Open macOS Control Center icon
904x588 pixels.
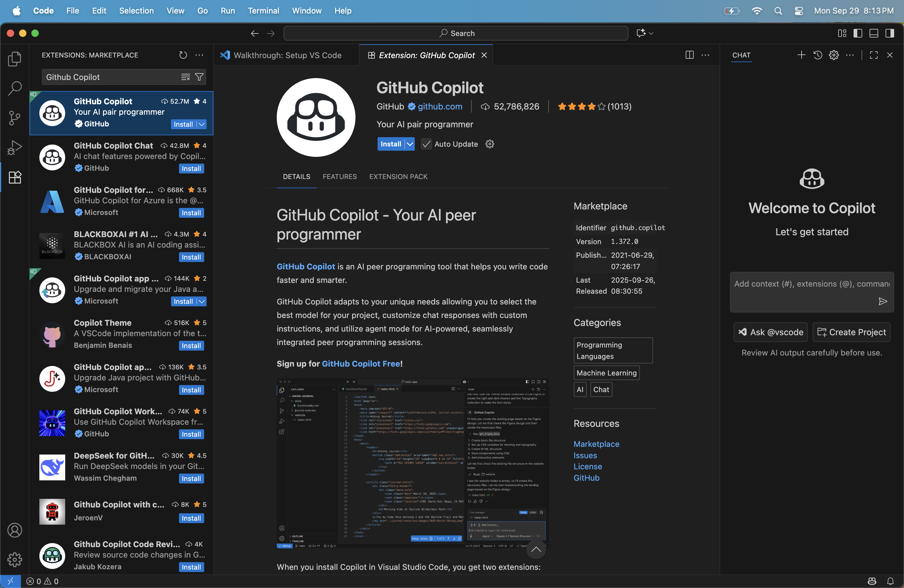[x=799, y=11]
